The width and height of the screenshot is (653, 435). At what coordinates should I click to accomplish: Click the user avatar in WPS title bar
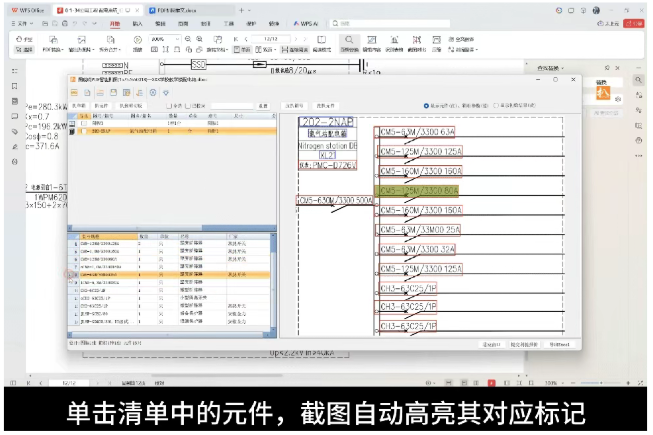[596, 10]
